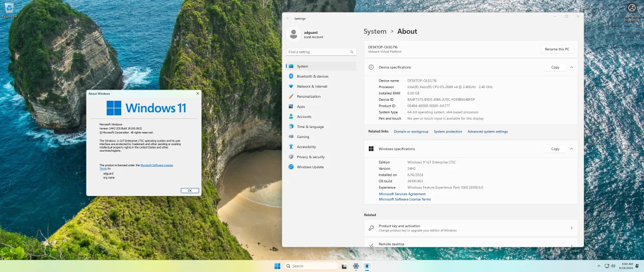Open the clock and date in the taskbar
Viewport: 644px width, 272px height.
[627, 266]
